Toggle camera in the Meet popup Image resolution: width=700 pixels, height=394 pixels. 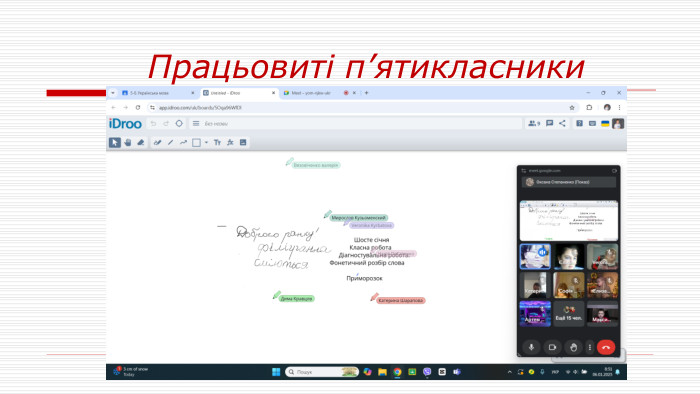pos(552,347)
